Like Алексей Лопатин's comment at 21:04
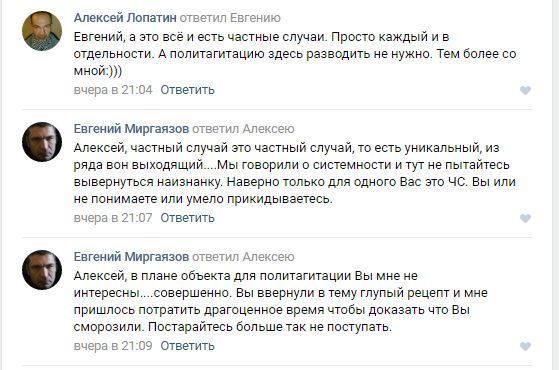 pyautogui.click(x=525, y=90)
